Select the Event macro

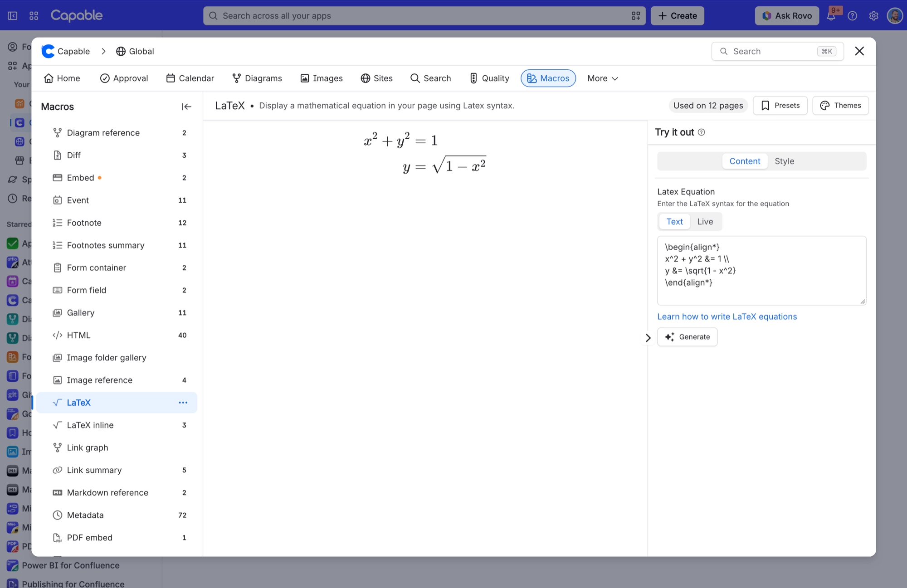tap(117, 200)
